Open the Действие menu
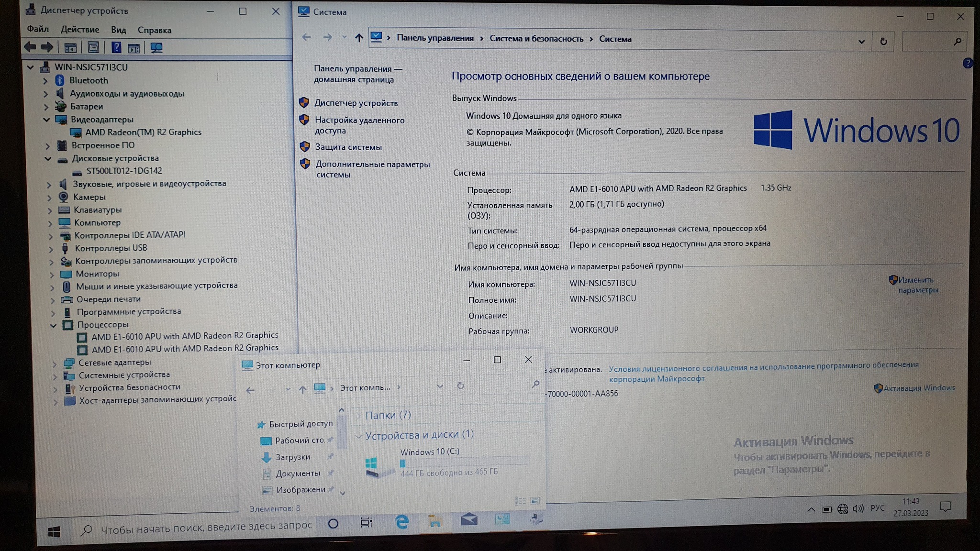This screenshot has width=980, height=551. coord(80,30)
